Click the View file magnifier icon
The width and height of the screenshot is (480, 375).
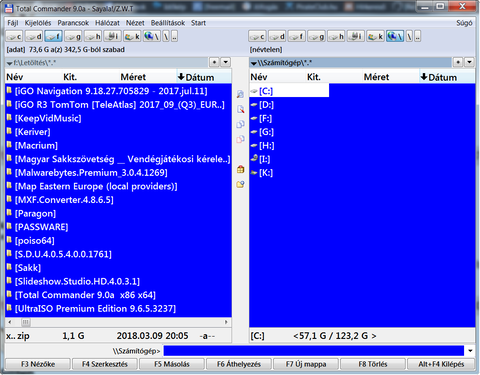coord(240,94)
